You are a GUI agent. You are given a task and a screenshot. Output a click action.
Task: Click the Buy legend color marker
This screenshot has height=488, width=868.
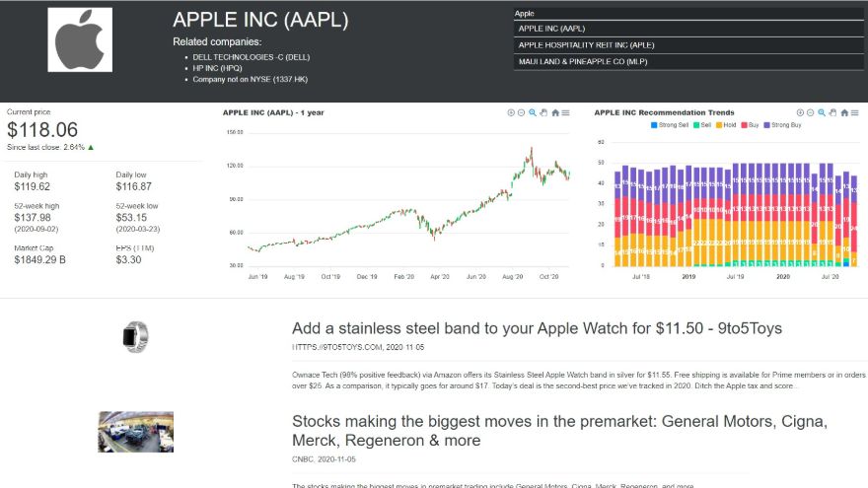click(744, 125)
